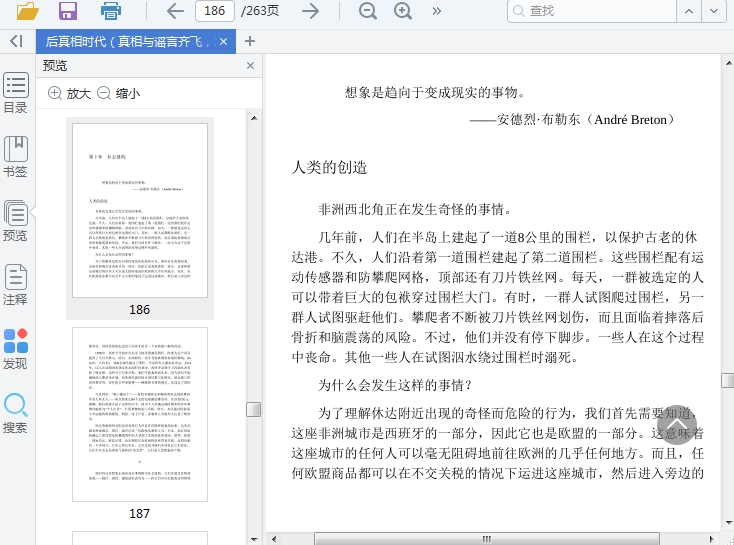Find the previous search result with the up arrow
This screenshot has height=545, width=734.
(689, 11)
